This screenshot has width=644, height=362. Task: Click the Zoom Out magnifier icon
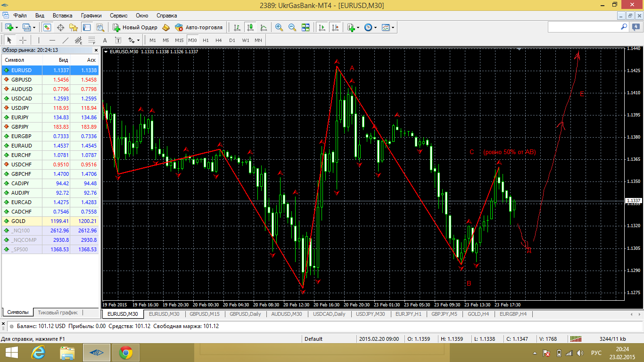[292, 27]
